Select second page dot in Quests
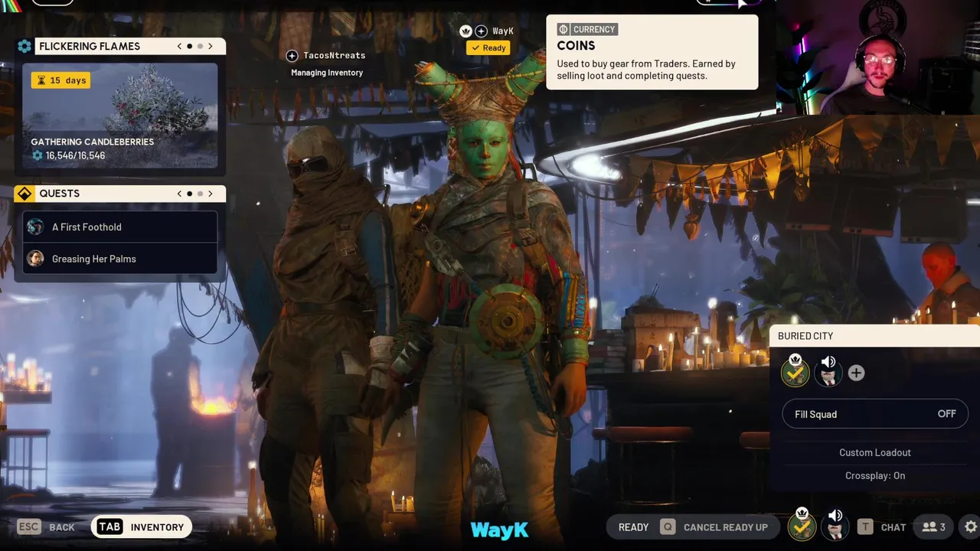Image resolution: width=980 pixels, height=551 pixels. coord(201,194)
